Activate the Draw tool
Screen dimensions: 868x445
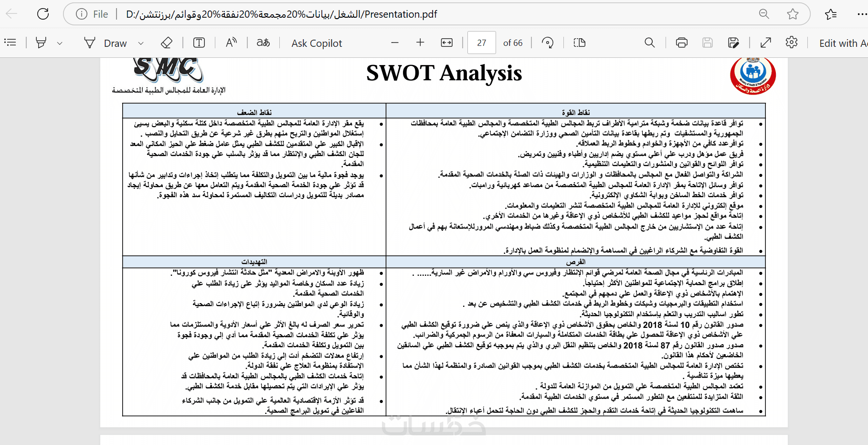point(106,43)
